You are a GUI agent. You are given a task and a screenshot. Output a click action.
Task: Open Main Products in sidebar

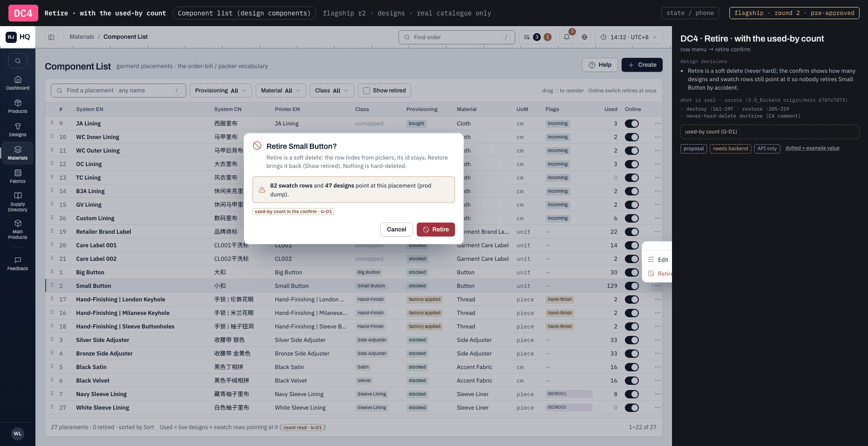pos(18,229)
